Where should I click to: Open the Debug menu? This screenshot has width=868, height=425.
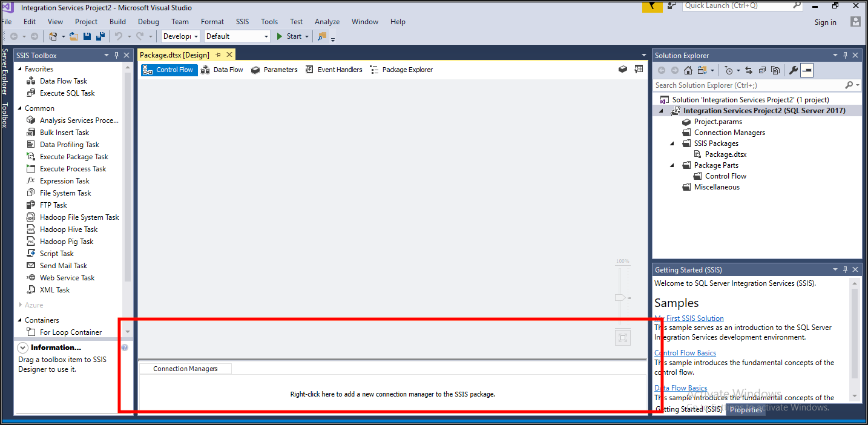pos(148,22)
